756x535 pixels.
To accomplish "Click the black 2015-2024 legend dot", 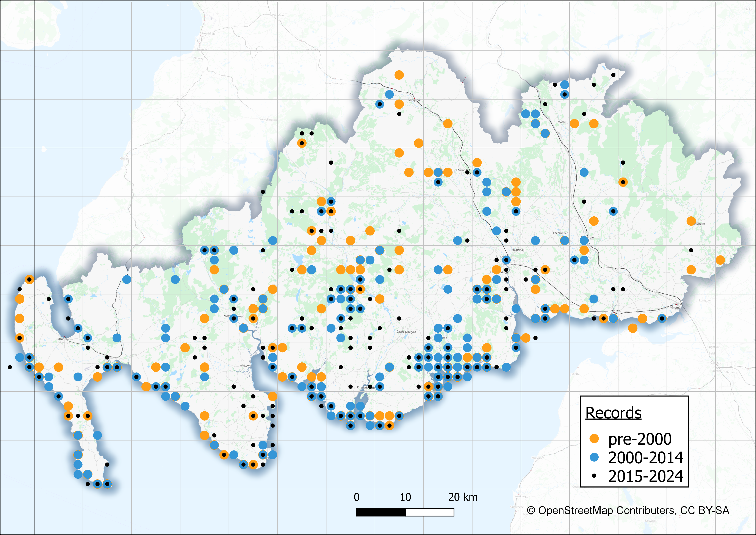I will coord(594,476).
